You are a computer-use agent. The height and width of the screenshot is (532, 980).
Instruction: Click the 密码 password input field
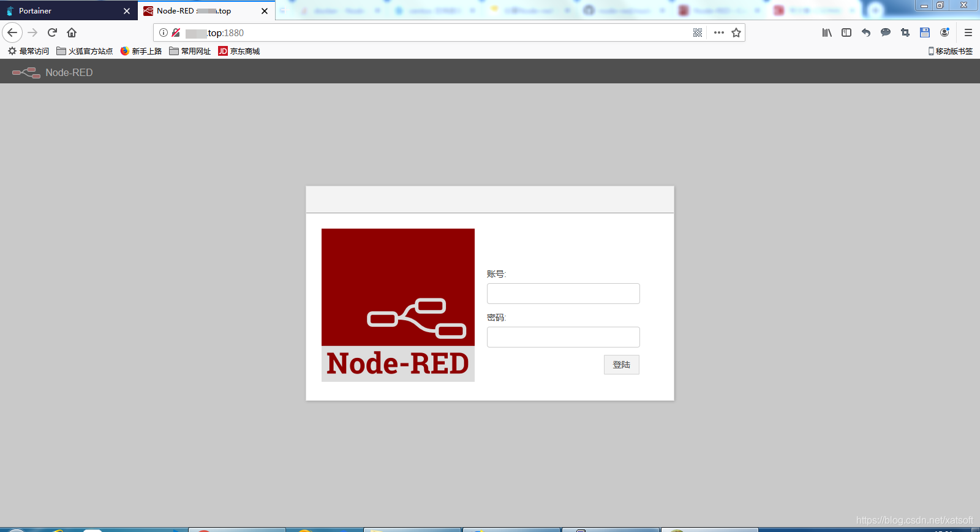563,337
